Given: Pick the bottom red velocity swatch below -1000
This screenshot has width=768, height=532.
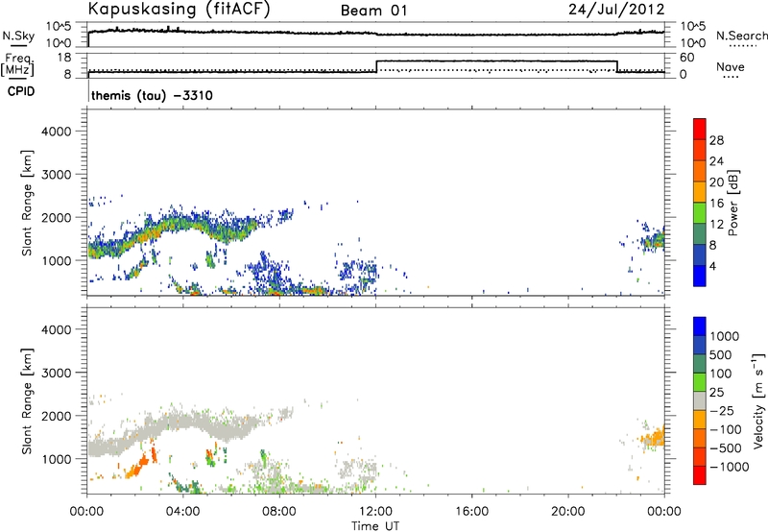Looking at the screenshot, I should click(700, 475).
